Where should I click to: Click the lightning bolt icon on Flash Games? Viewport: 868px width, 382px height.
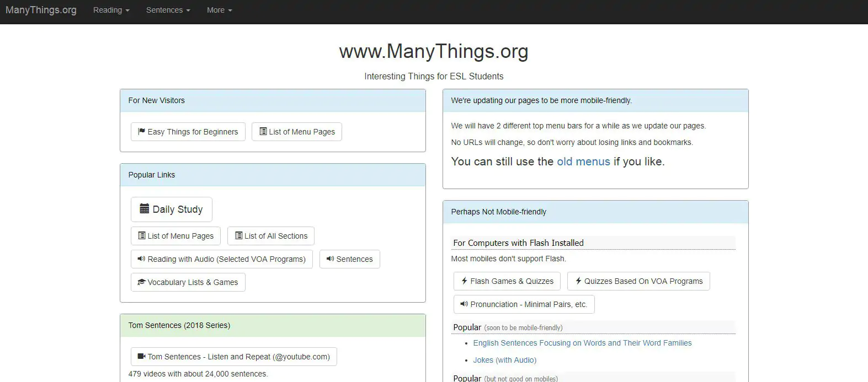coord(464,281)
